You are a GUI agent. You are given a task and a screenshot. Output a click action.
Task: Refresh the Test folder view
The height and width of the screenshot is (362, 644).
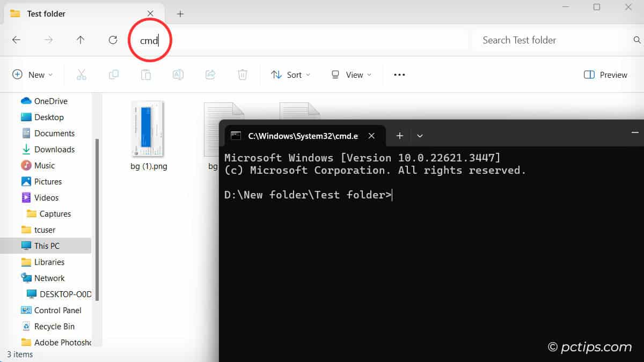pyautogui.click(x=113, y=40)
